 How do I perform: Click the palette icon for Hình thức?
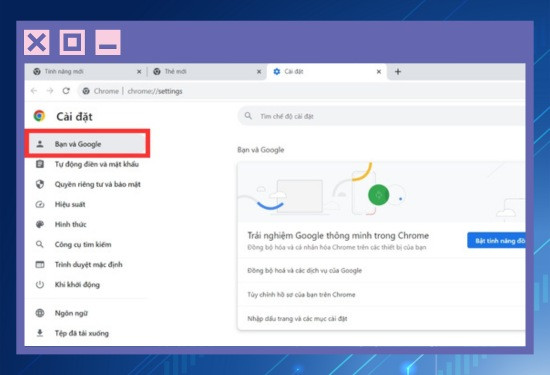coord(40,224)
